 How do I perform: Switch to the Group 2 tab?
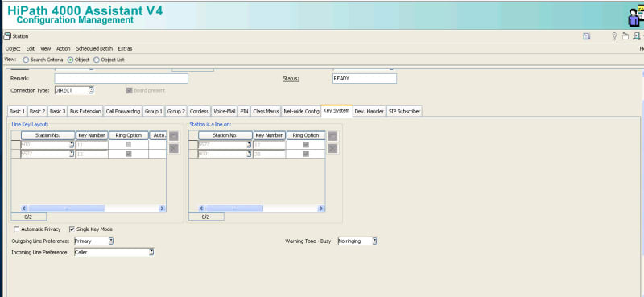click(176, 111)
